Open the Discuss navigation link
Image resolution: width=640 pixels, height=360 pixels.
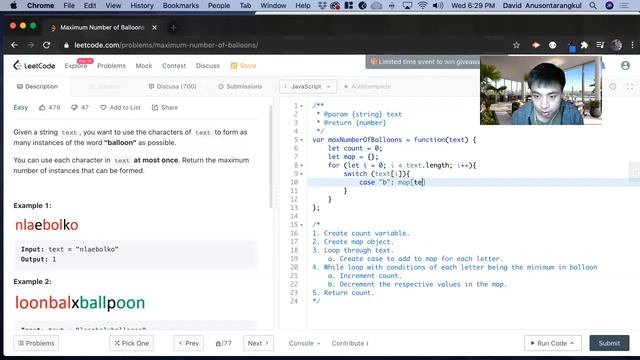(207, 66)
